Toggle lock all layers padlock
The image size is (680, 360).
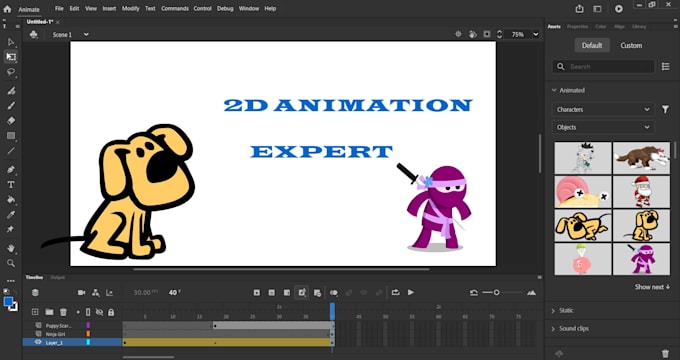coord(111,312)
